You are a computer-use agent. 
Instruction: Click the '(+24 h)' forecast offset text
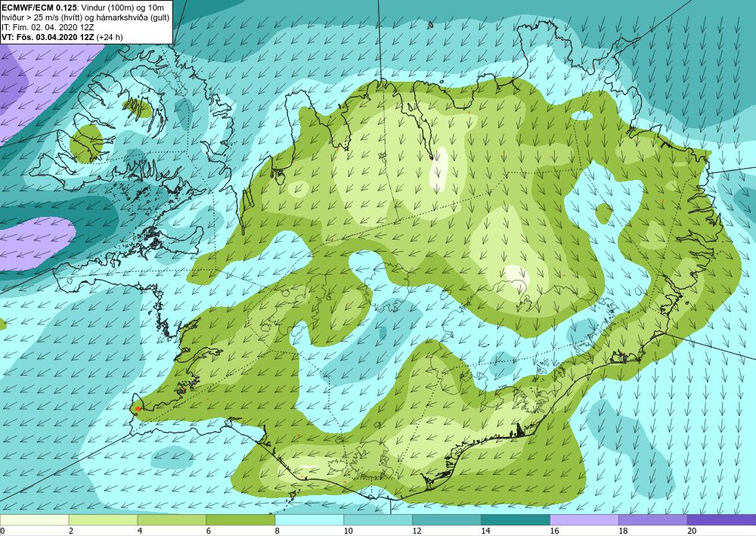coord(110,36)
